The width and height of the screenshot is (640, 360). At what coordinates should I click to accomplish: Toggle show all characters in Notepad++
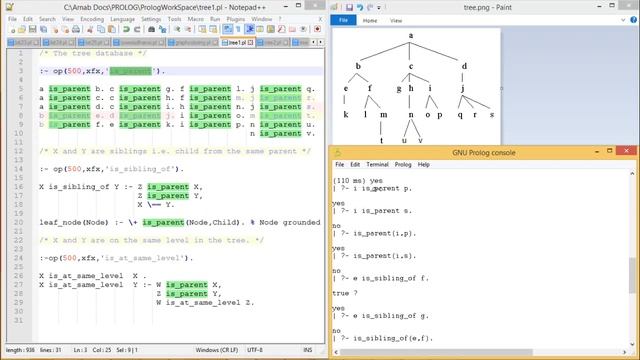coord(238,29)
